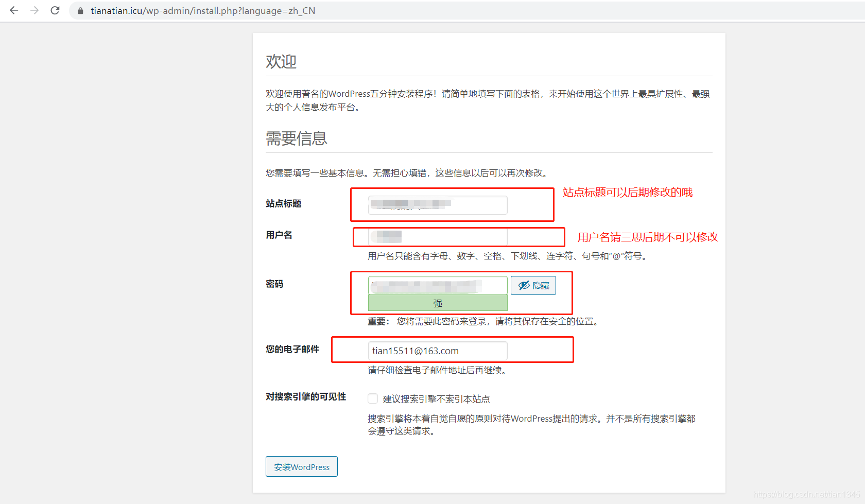Toggle password visibility with the 隐藏 button
Screen dimensions: 865x504
(533, 285)
